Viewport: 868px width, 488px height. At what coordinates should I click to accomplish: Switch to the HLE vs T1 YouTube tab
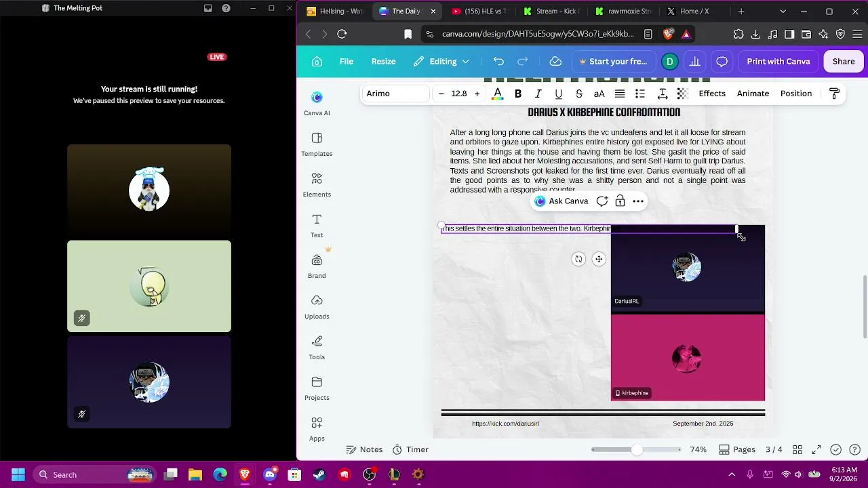click(x=479, y=11)
